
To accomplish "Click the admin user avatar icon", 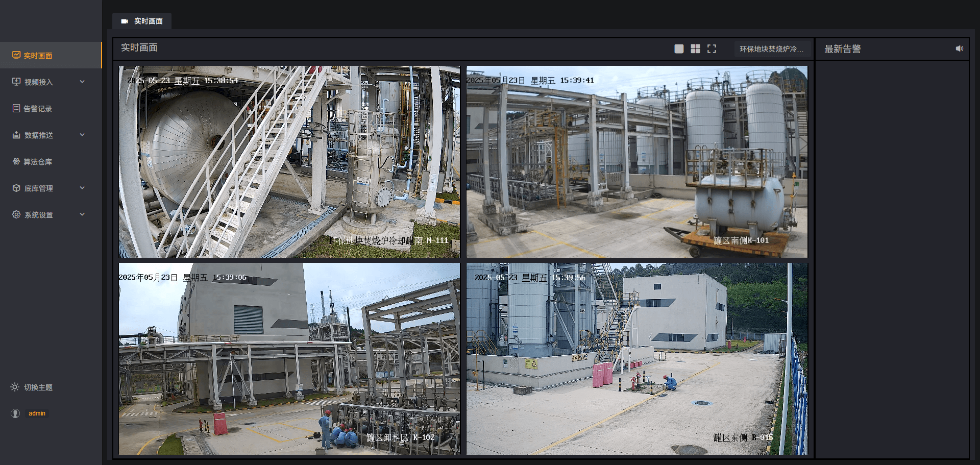I will (15, 413).
